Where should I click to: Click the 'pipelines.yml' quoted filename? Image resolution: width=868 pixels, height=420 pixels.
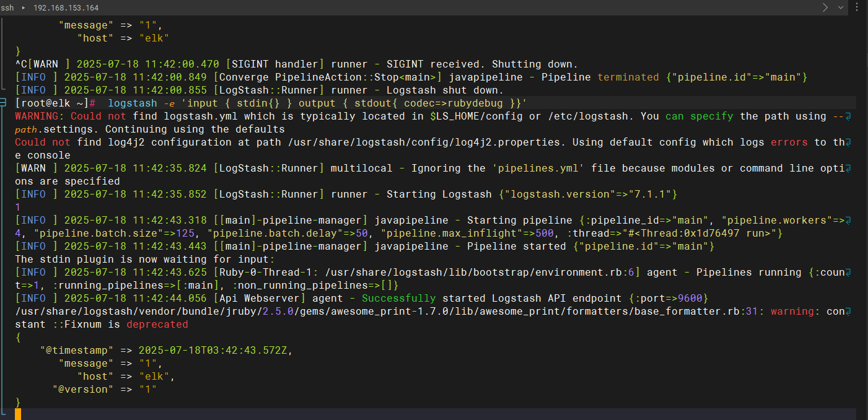click(538, 168)
